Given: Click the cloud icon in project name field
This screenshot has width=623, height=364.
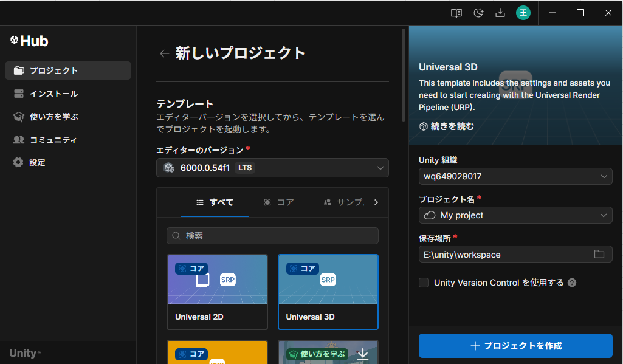Looking at the screenshot, I should click(430, 215).
